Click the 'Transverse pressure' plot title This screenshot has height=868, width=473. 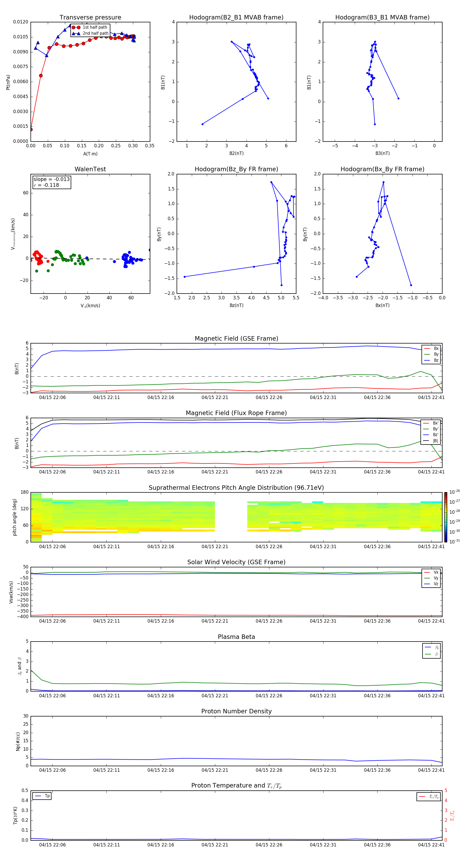coord(90,17)
